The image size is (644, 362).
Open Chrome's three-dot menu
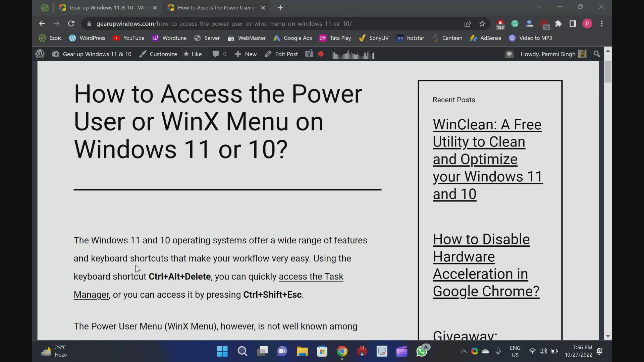(x=602, y=23)
